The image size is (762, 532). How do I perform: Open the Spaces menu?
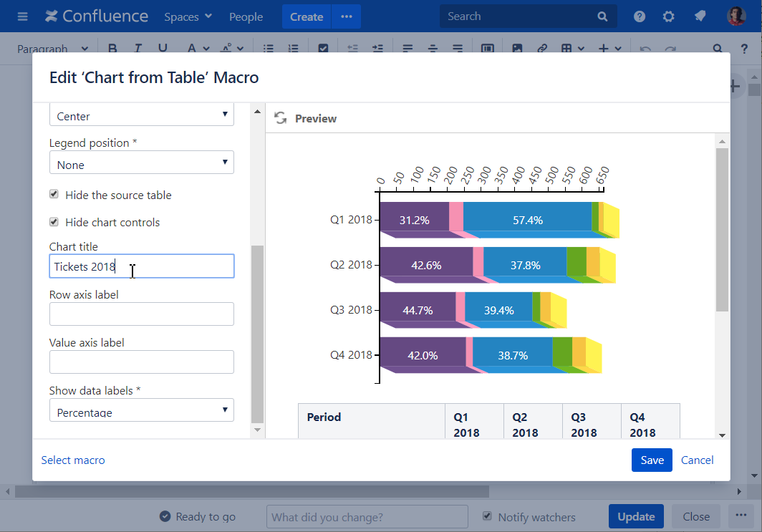point(188,16)
